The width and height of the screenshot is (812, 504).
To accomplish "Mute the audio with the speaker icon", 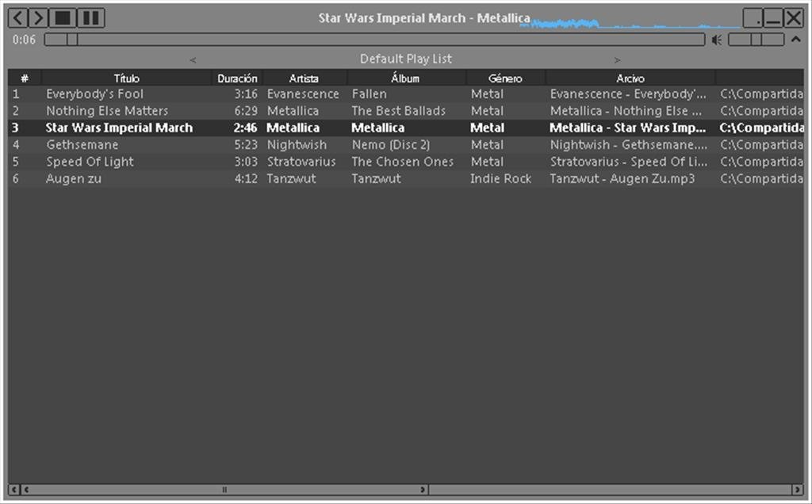I will (x=717, y=40).
